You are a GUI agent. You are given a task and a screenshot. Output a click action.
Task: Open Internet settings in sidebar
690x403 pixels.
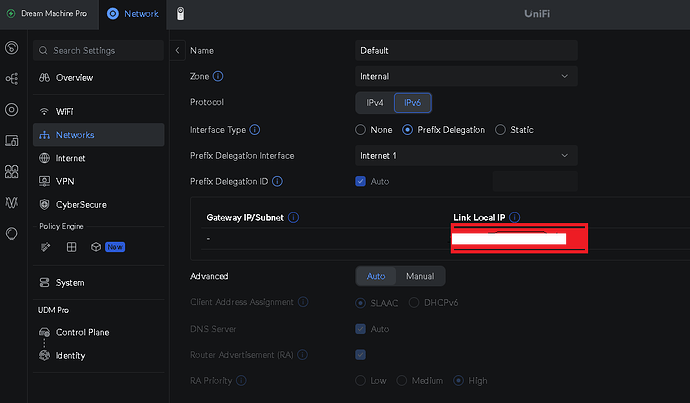click(x=70, y=158)
